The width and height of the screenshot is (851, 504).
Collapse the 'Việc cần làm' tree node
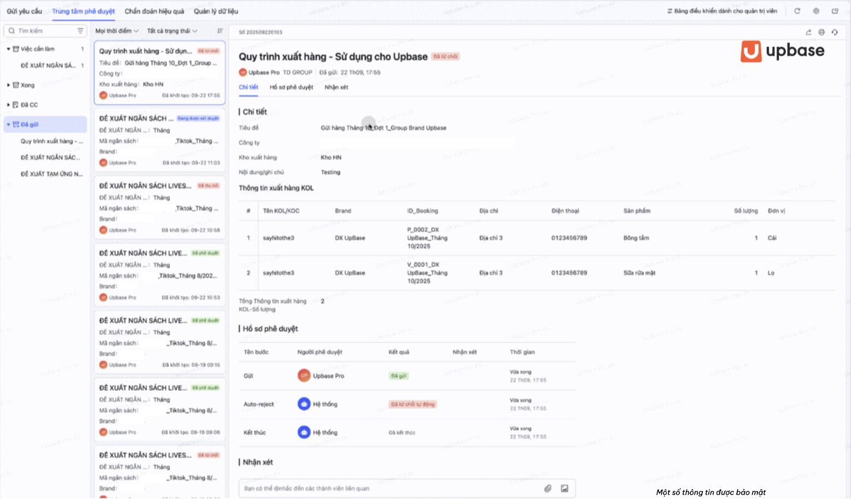point(8,49)
